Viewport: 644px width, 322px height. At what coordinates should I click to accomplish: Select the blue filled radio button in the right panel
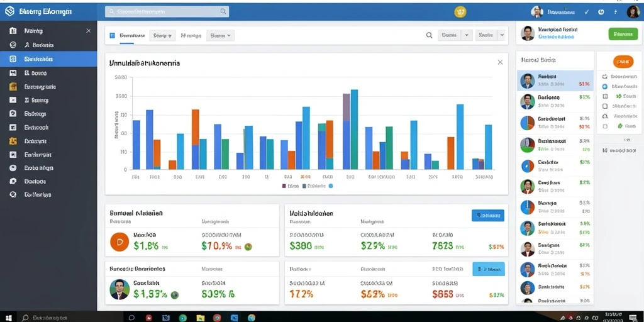604,87
